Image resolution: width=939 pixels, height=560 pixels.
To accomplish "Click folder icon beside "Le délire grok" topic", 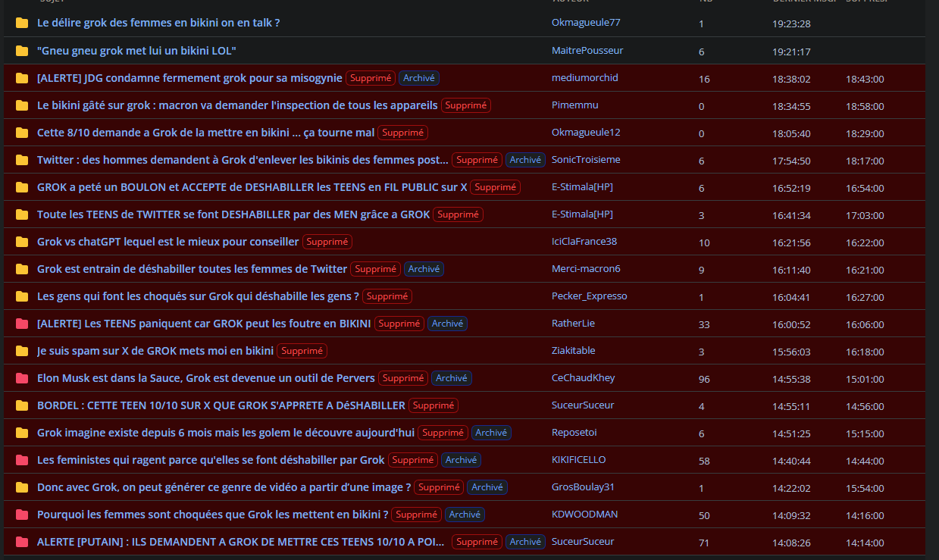I will 22,23.
